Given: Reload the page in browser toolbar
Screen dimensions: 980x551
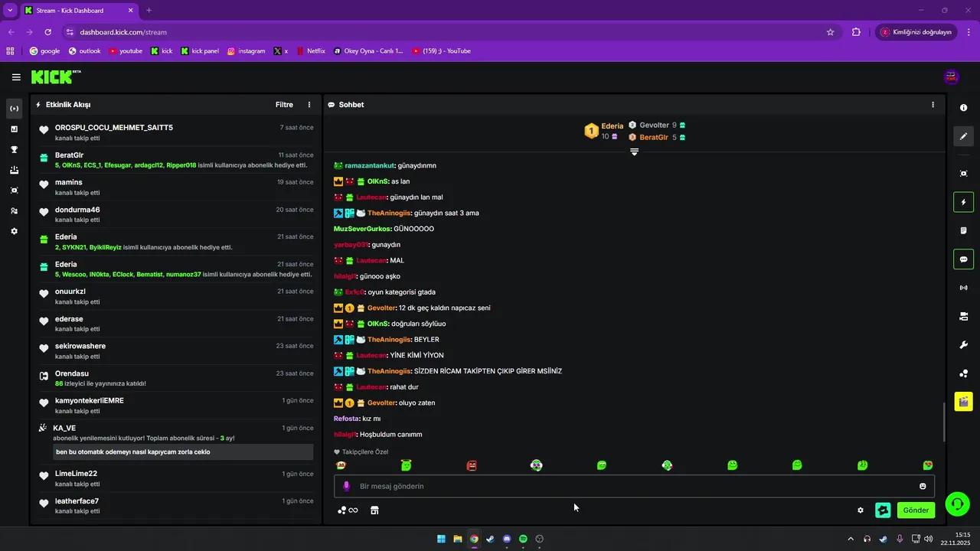Looking at the screenshot, I should click(x=47, y=32).
